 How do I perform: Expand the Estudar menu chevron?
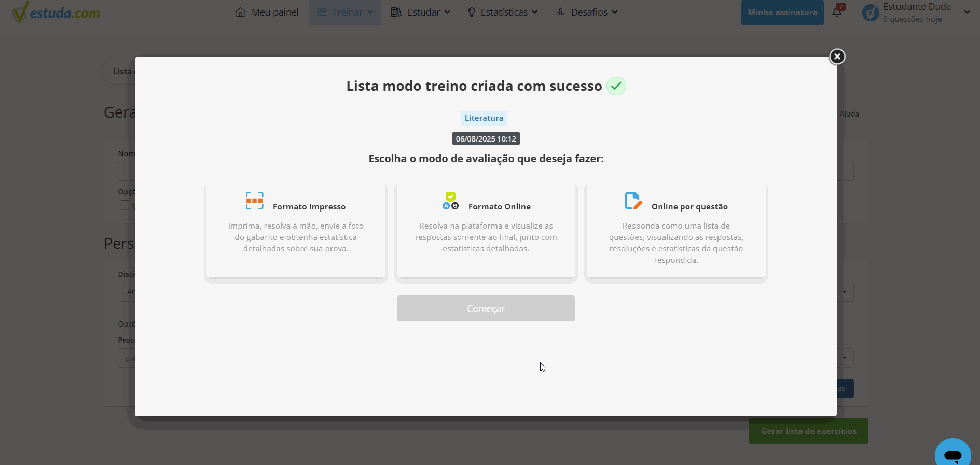tap(447, 12)
